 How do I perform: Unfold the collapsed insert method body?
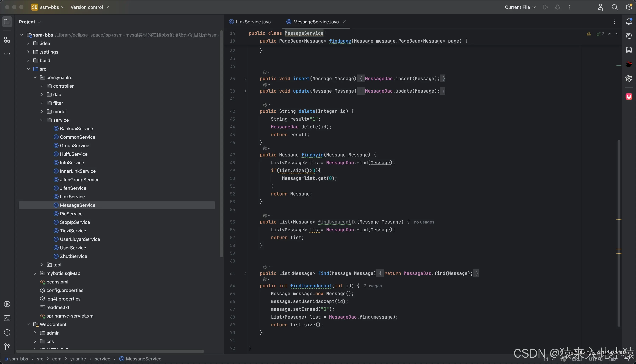point(245,79)
